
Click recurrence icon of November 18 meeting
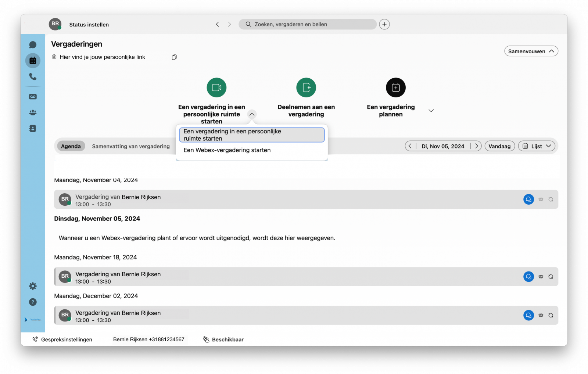[551, 277]
